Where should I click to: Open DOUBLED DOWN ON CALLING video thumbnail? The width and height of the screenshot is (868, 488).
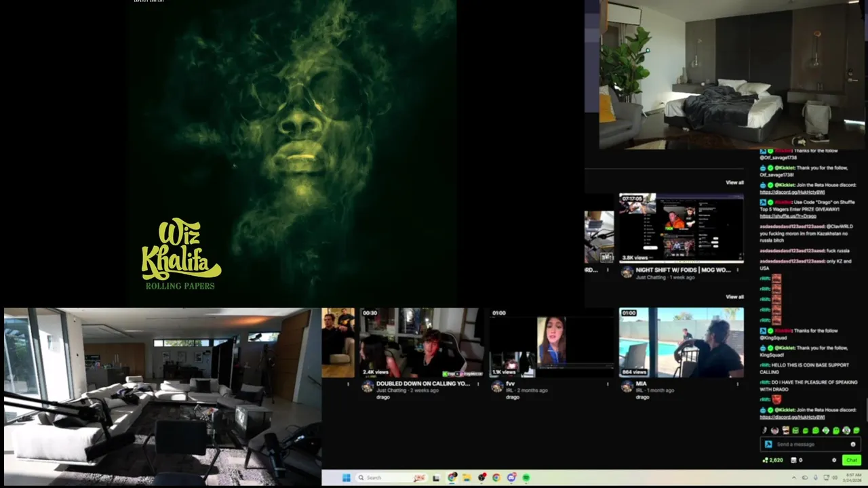click(421, 342)
